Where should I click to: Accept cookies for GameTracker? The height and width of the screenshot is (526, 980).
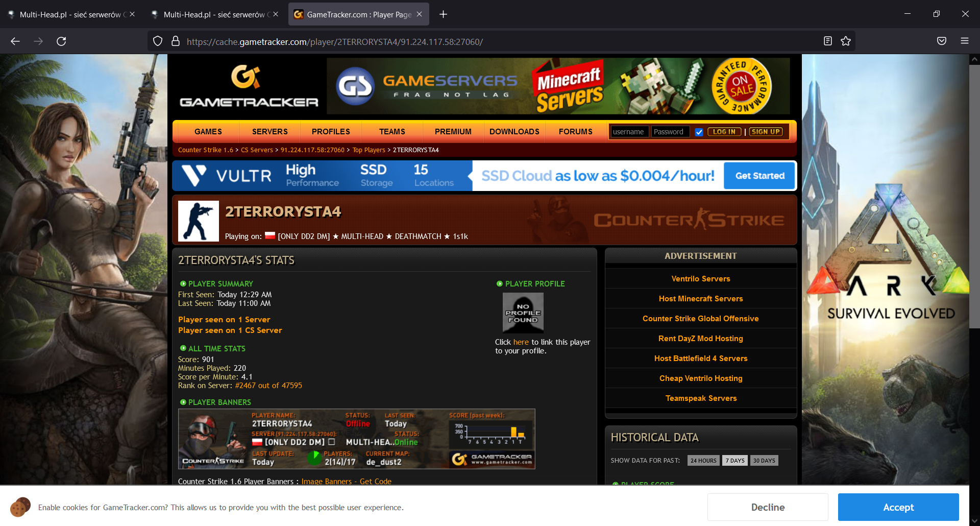(898, 507)
